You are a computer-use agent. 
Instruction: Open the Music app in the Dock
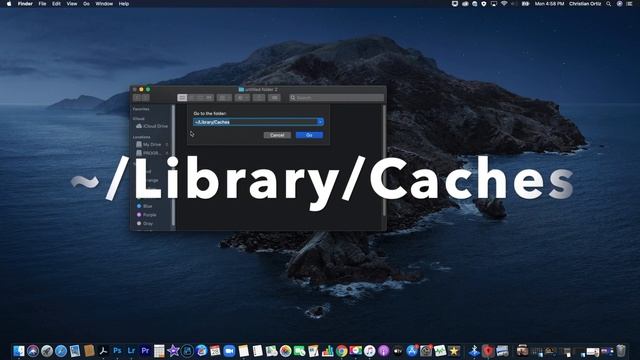pyautogui.click(x=369, y=351)
